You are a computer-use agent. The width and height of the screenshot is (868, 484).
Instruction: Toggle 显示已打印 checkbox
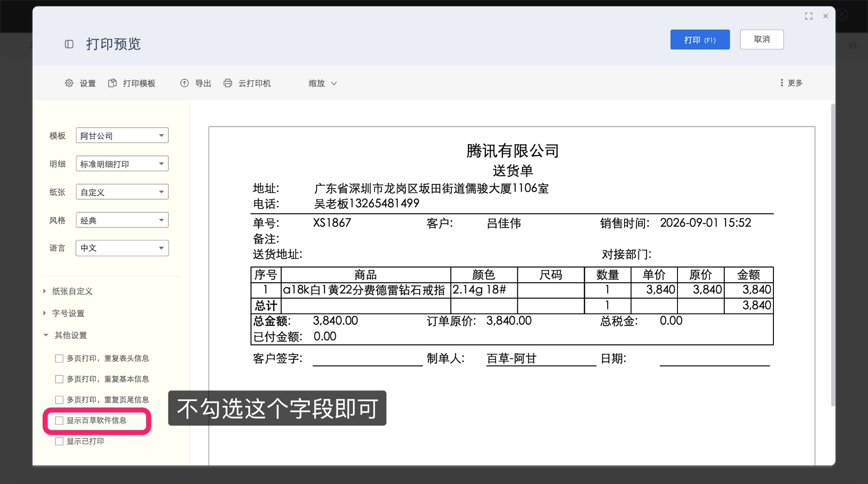[x=59, y=441]
